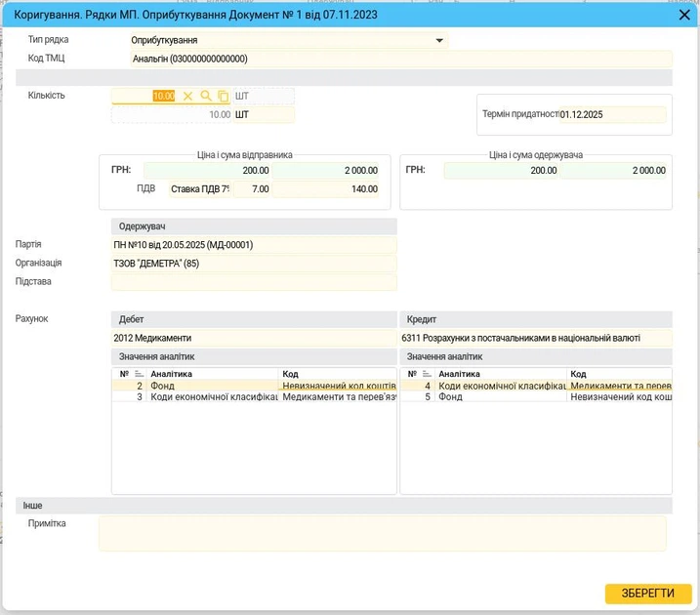Click the Партія field ПН №10

coord(254,245)
